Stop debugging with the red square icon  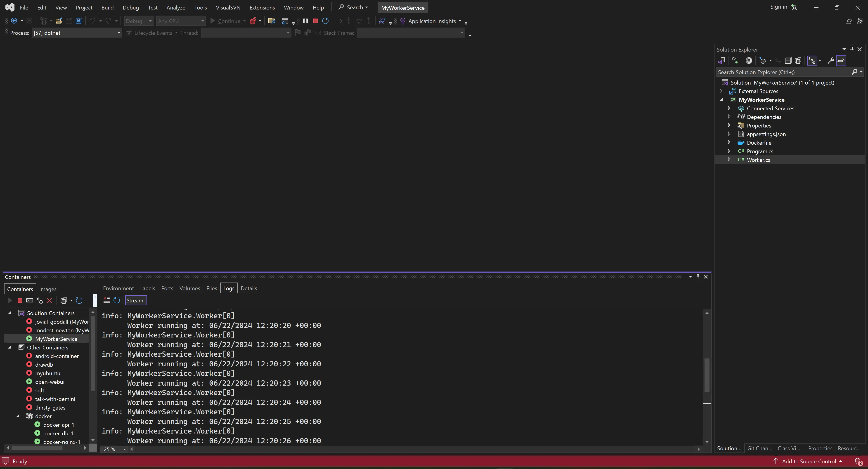(315, 21)
